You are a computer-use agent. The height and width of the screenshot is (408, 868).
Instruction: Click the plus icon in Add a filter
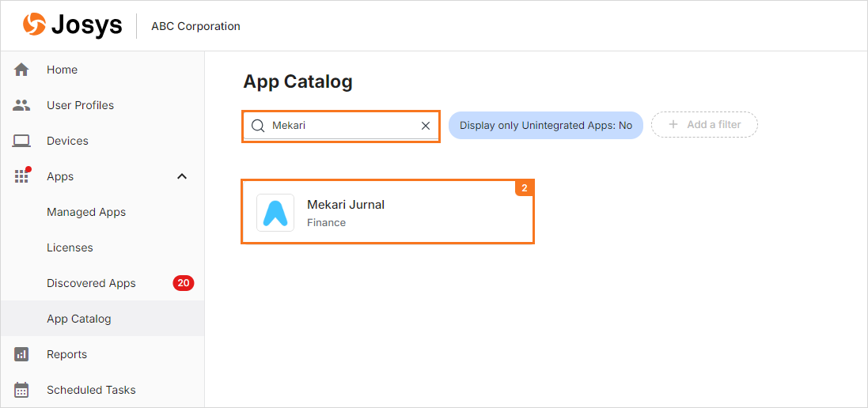click(x=673, y=124)
